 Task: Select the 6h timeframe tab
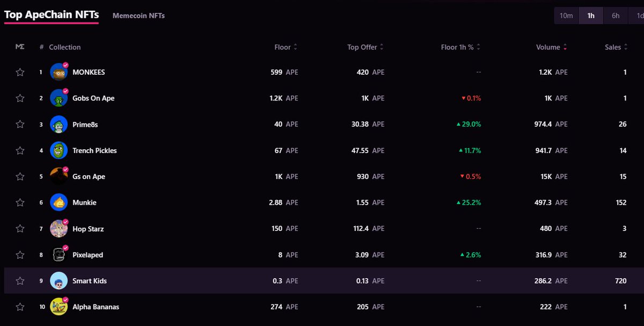coord(616,16)
